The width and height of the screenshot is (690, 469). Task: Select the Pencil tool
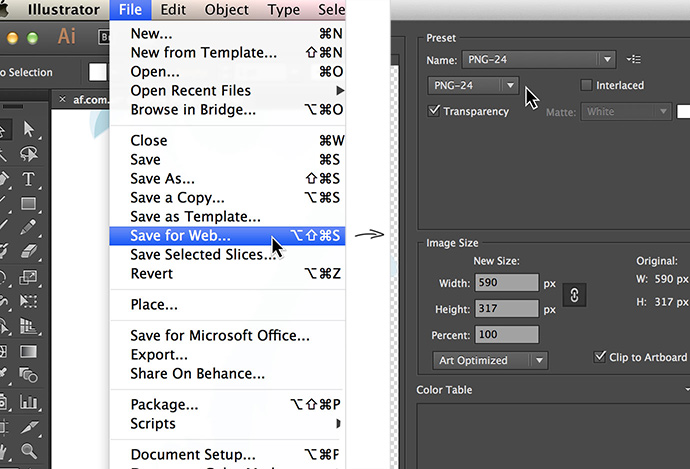click(x=29, y=227)
